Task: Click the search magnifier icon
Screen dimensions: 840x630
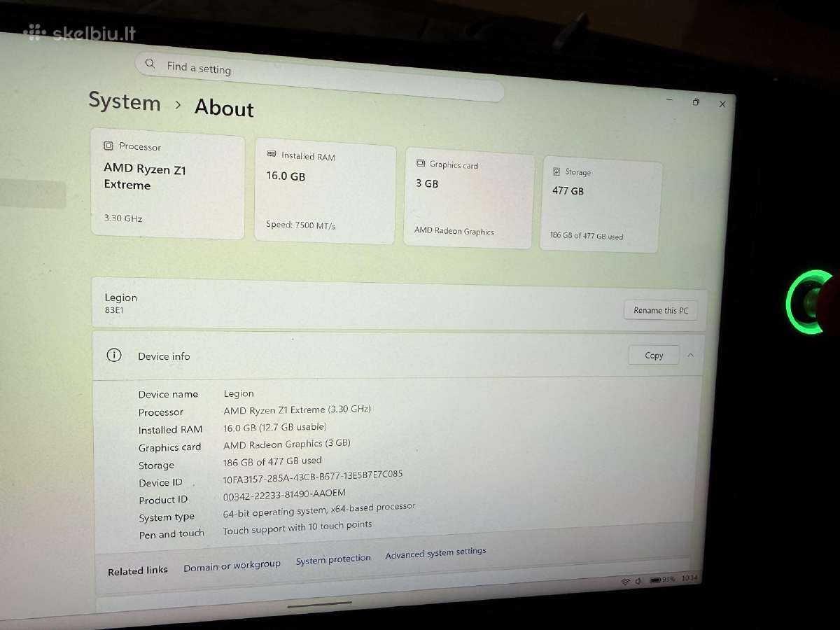Action: (150, 64)
